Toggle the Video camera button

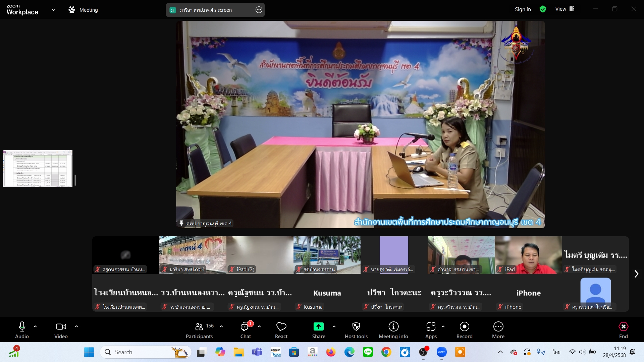click(61, 330)
